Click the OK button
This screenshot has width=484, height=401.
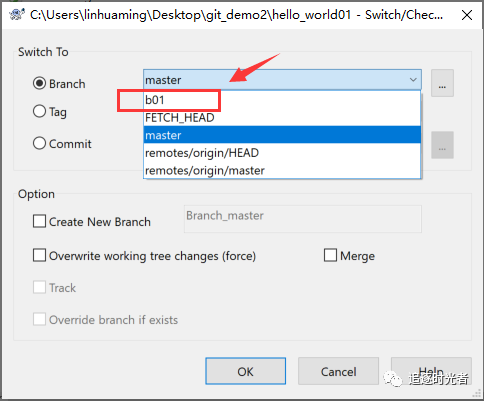pyautogui.click(x=246, y=371)
